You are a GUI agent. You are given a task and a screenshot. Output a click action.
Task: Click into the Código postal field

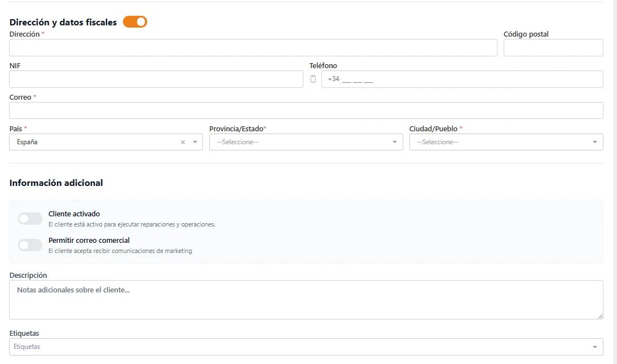click(553, 48)
